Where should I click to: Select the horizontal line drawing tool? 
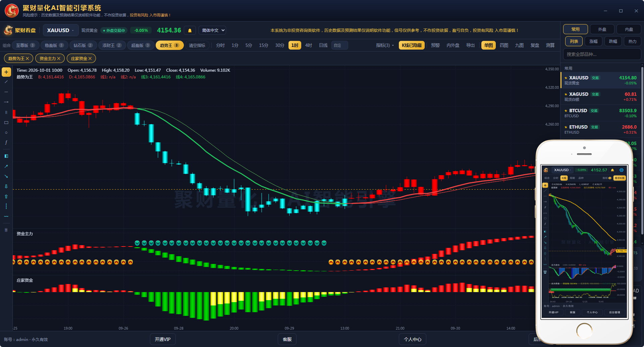(6, 92)
